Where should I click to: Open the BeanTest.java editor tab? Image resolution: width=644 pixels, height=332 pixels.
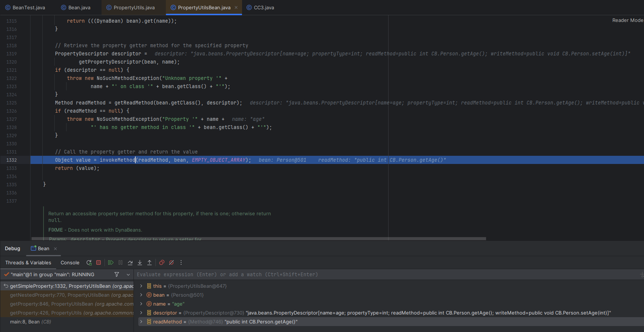[x=25, y=7]
